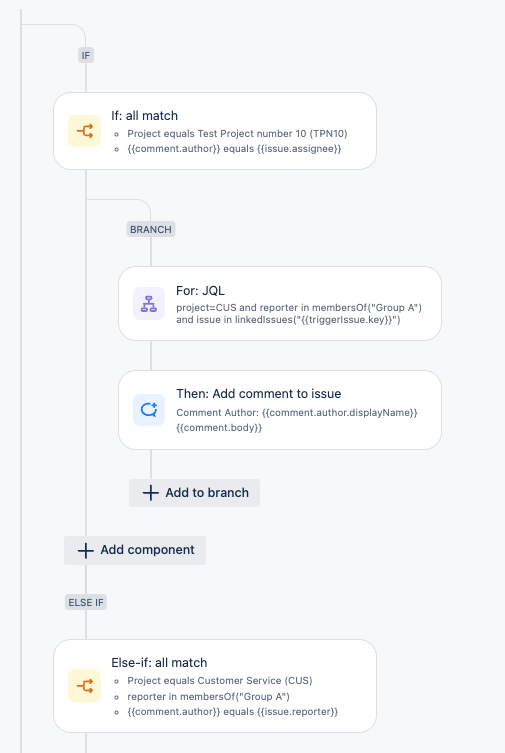Click the orange If condition icon
This screenshot has width=505, height=753.
(84, 131)
